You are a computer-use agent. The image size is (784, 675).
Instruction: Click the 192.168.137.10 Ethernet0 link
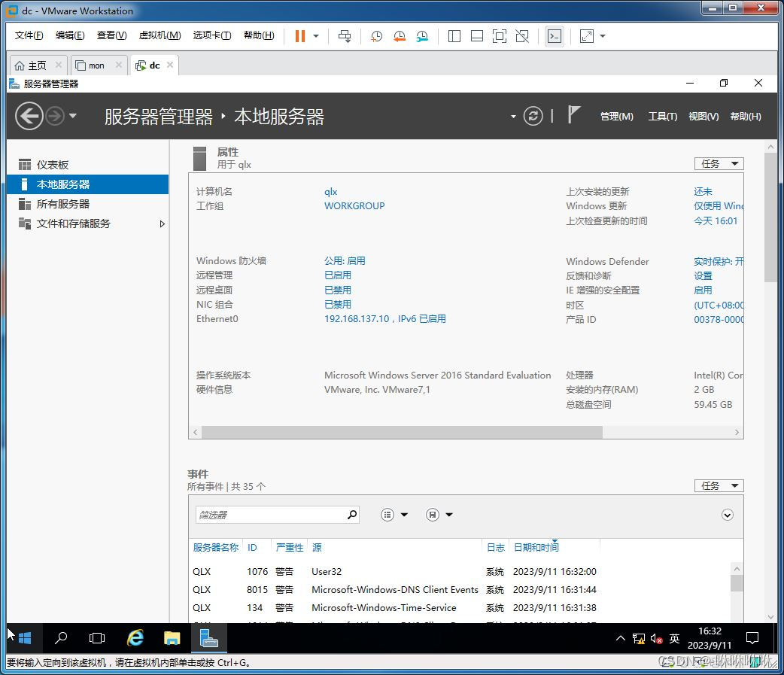[x=385, y=318]
